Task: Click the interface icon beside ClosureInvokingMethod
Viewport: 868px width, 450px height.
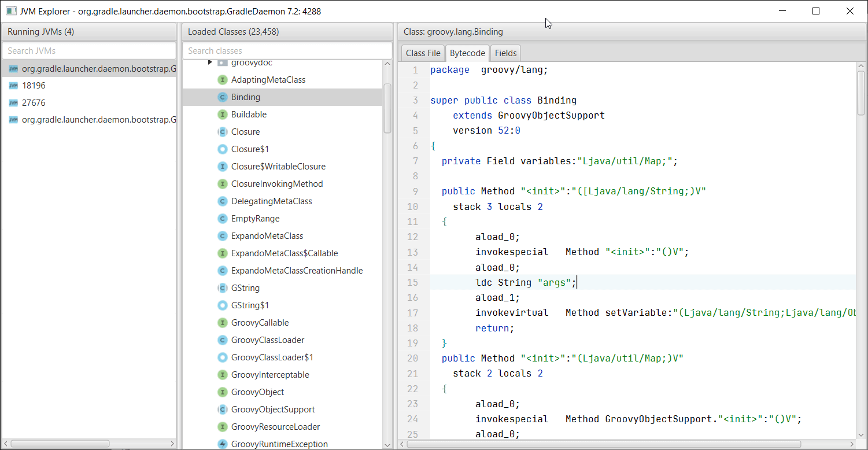Action: point(222,184)
